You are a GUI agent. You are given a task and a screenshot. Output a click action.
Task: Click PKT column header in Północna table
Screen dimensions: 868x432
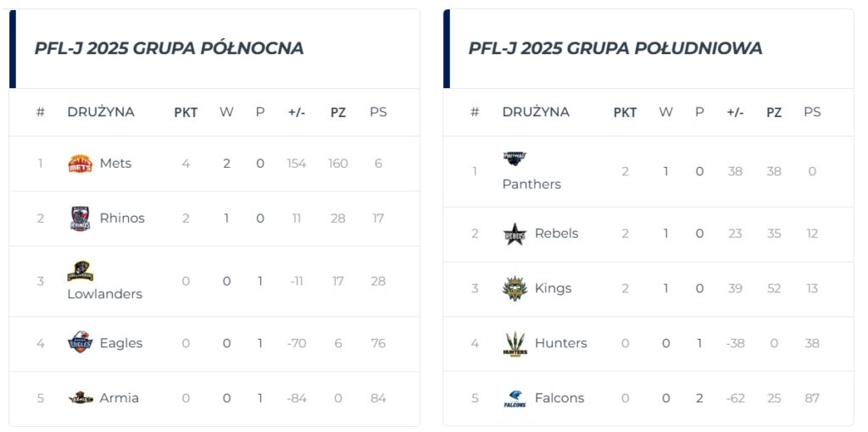(186, 113)
